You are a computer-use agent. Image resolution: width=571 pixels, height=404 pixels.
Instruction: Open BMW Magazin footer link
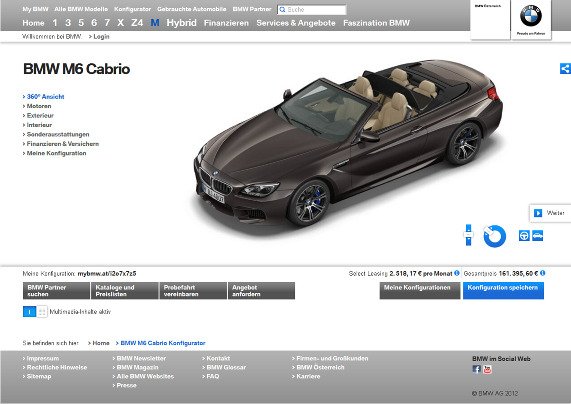pos(135,367)
